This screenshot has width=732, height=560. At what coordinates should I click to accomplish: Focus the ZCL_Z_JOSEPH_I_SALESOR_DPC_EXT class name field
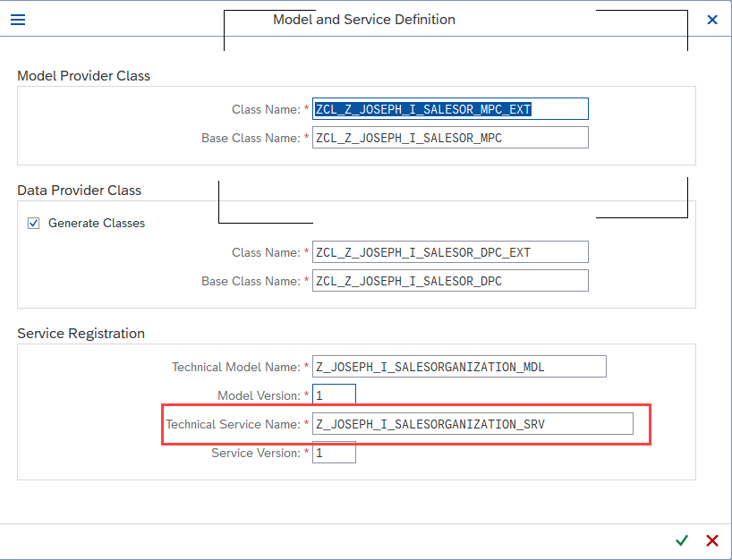coord(450,252)
